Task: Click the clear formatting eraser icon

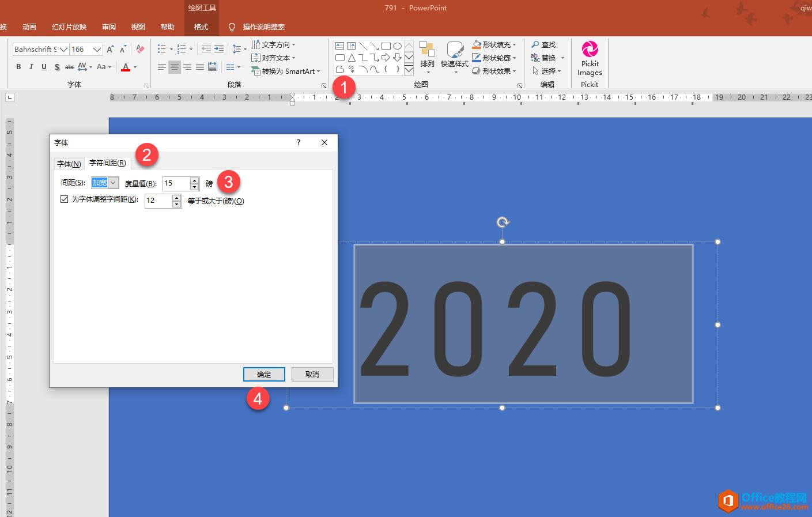Action: pyautogui.click(x=140, y=50)
